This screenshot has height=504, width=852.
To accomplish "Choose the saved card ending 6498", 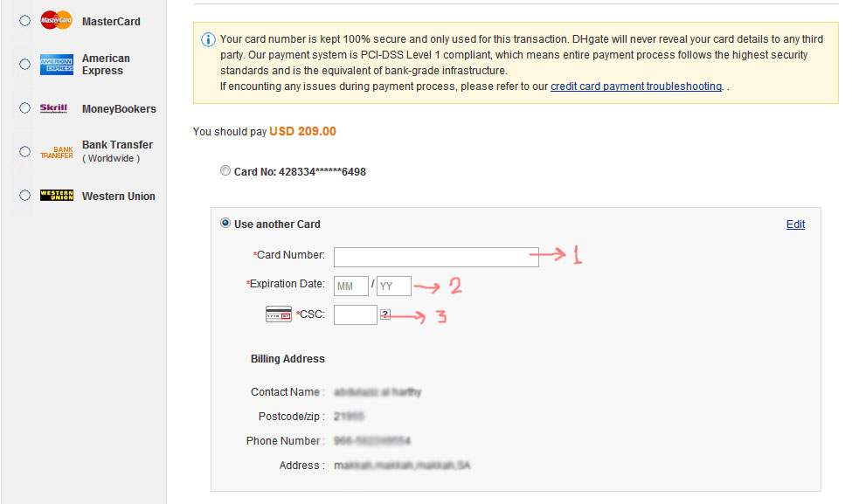I will (x=225, y=171).
